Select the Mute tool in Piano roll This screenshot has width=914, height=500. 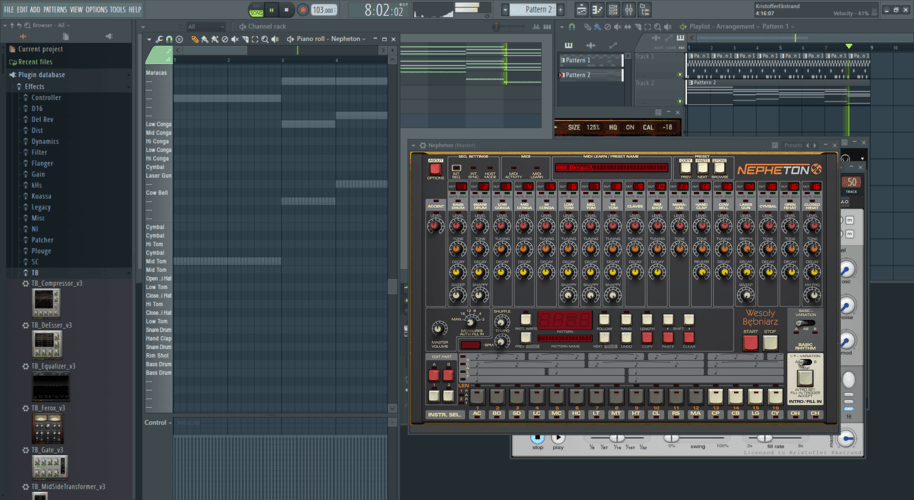234,39
